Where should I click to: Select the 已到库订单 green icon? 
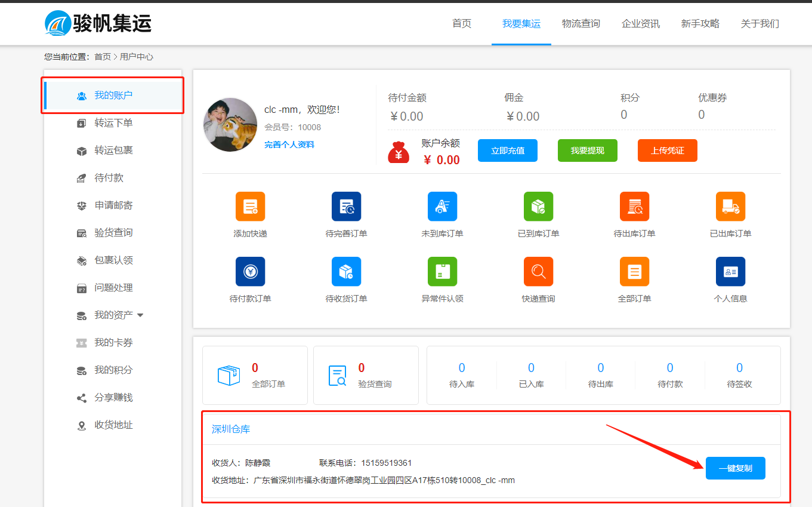538,207
